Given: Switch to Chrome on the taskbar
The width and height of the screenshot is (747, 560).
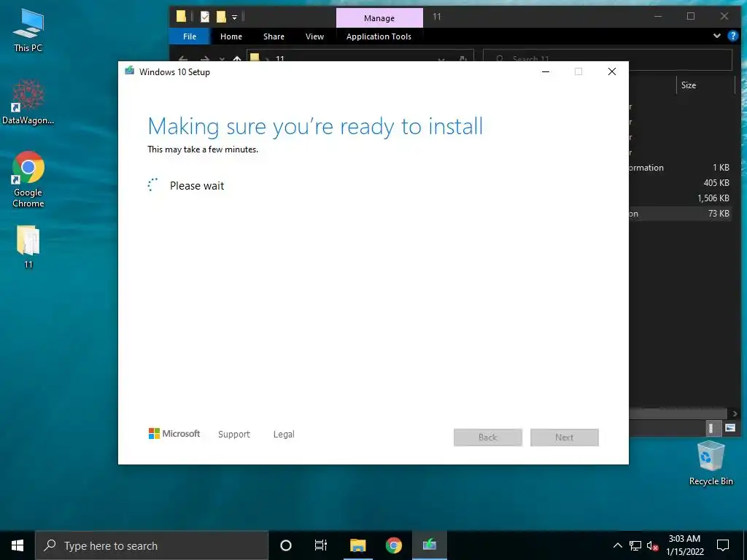Looking at the screenshot, I should pos(393,545).
